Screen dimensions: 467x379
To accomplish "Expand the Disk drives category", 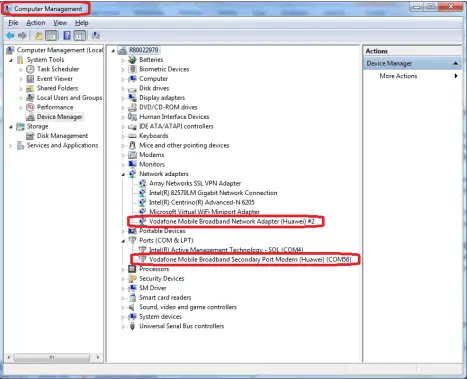I will point(123,89).
